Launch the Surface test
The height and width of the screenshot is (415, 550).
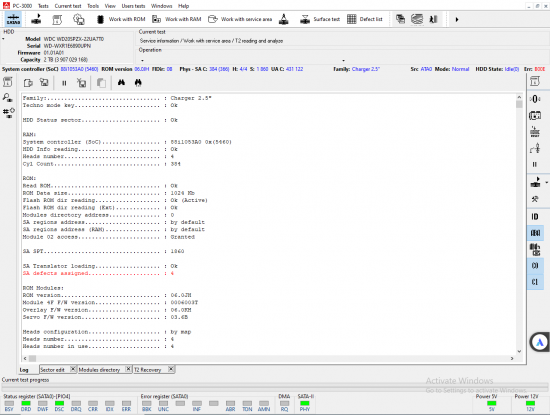pos(320,19)
